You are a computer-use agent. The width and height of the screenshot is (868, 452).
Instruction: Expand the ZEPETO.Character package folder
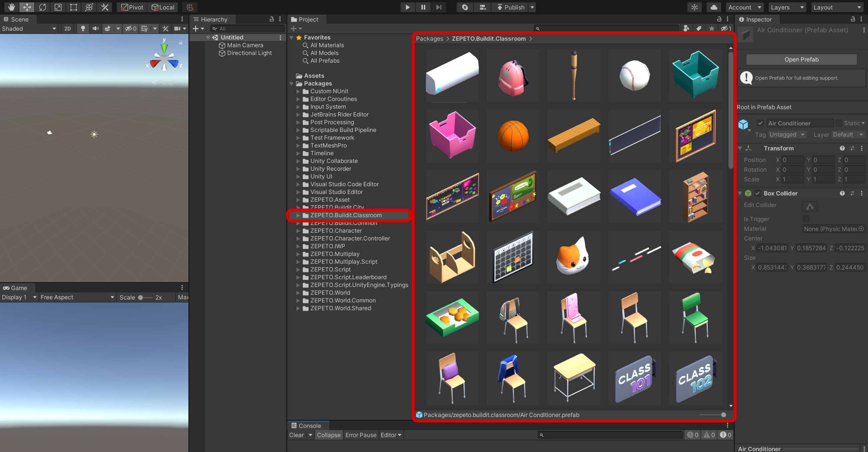[x=298, y=231]
